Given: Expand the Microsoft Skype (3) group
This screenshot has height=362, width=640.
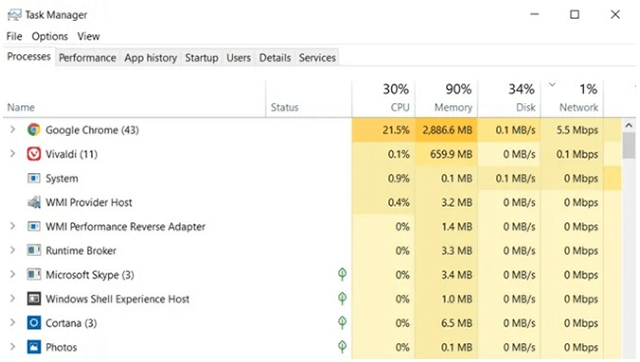Looking at the screenshot, I should coord(13,274).
